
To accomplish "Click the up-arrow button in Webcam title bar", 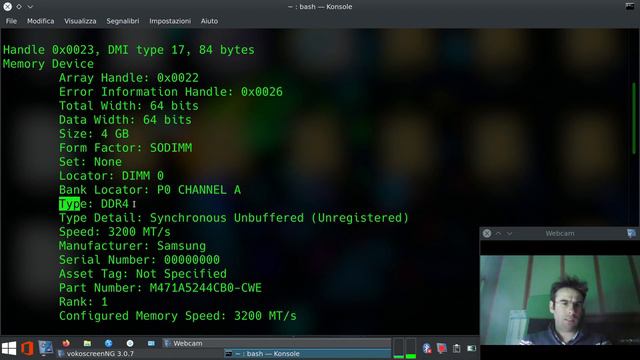I will [498, 233].
